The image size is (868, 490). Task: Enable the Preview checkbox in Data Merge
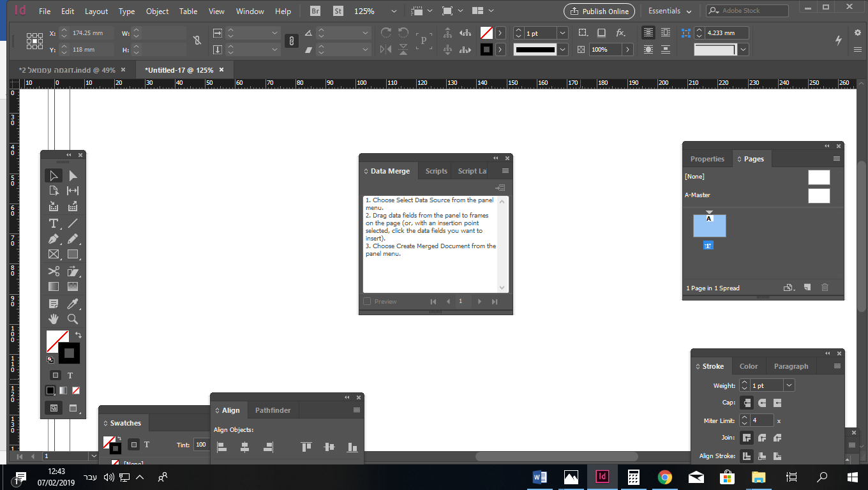click(367, 301)
